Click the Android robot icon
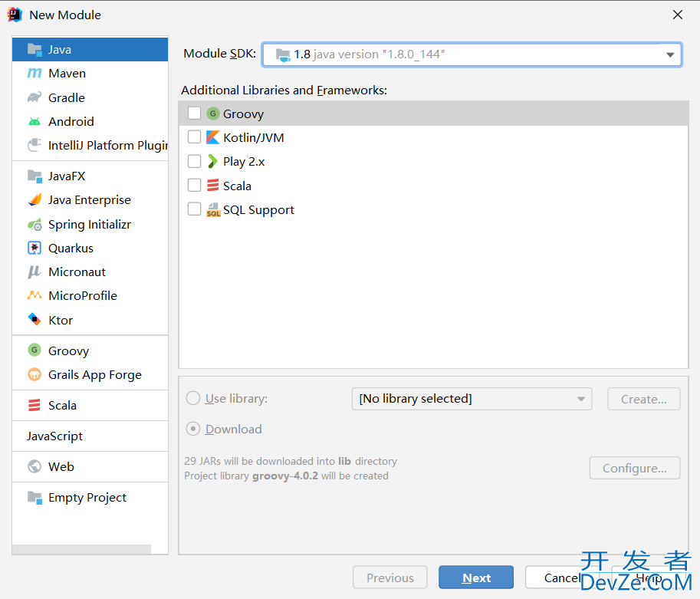The image size is (700, 599). click(35, 121)
